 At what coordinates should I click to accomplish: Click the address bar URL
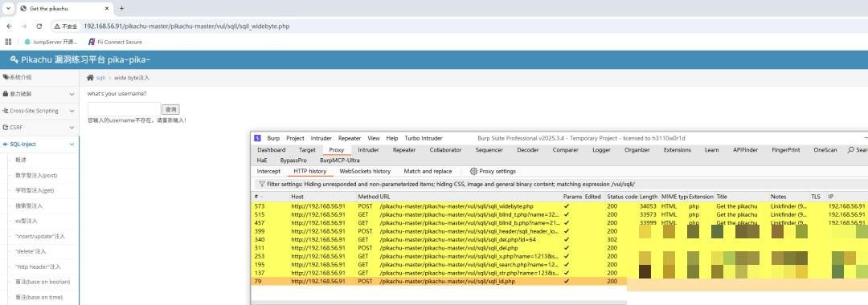pyautogui.click(x=186, y=26)
